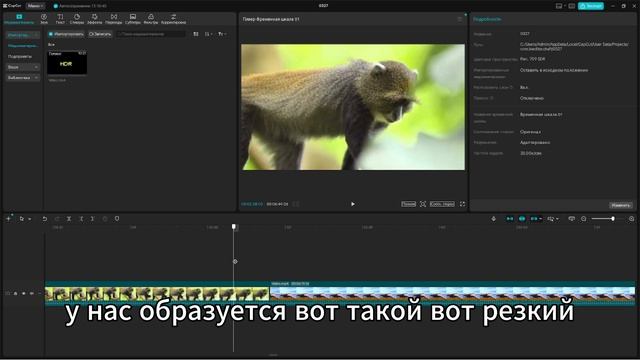Click the Full (Полный) quality button in player
640x360 pixels.
coord(408,204)
